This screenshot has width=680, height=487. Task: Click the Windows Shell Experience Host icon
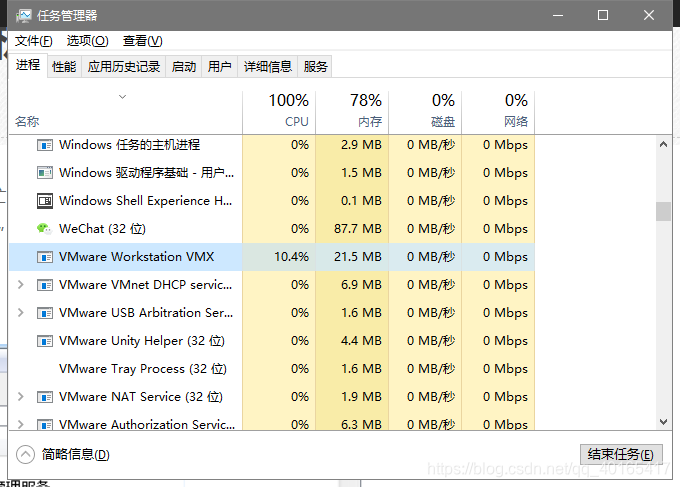[45, 201]
